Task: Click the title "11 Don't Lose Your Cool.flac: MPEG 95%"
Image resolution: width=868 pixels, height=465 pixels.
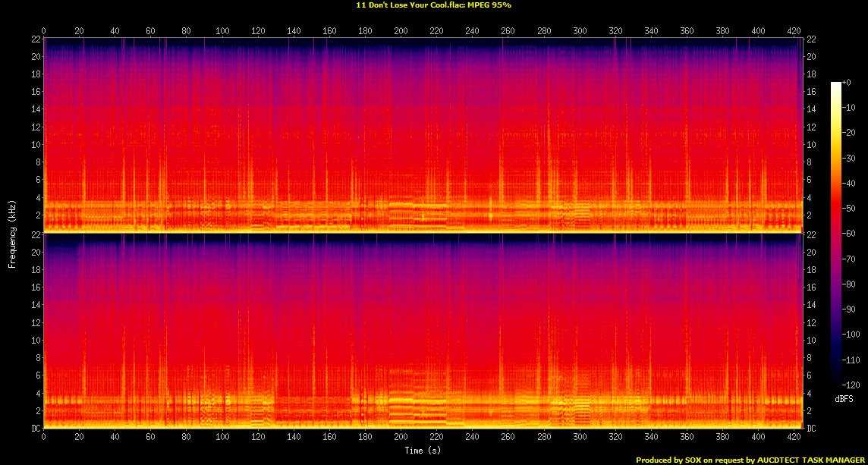Action: 433,5
